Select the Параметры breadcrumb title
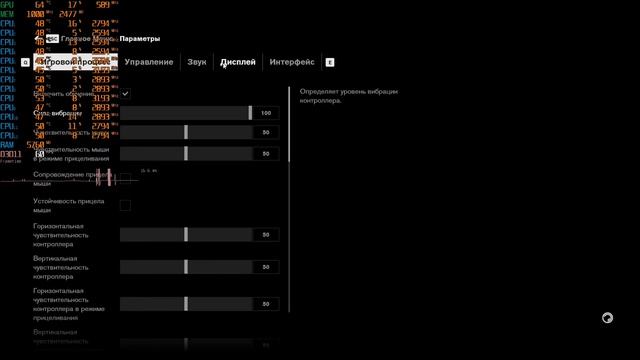The width and height of the screenshot is (640, 360). point(140,39)
